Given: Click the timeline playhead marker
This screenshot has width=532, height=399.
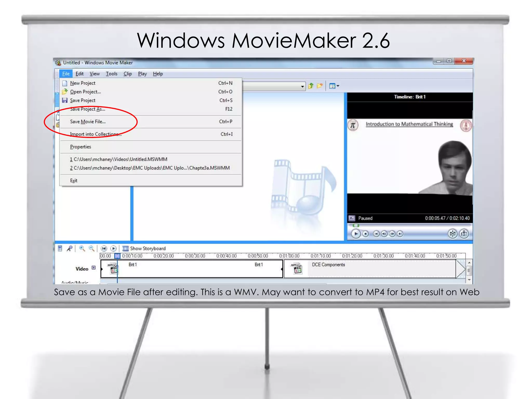Looking at the screenshot, I should pos(117,256).
